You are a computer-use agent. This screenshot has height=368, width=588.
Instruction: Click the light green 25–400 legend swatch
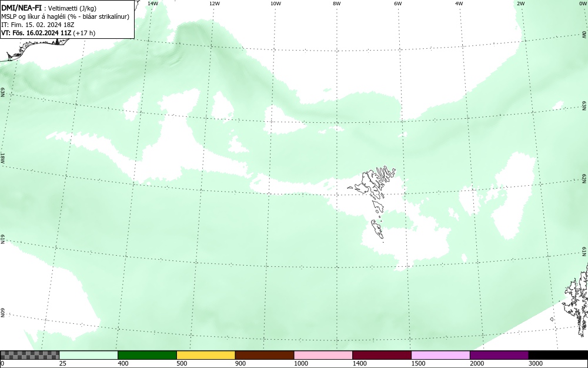tap(89, 355)
